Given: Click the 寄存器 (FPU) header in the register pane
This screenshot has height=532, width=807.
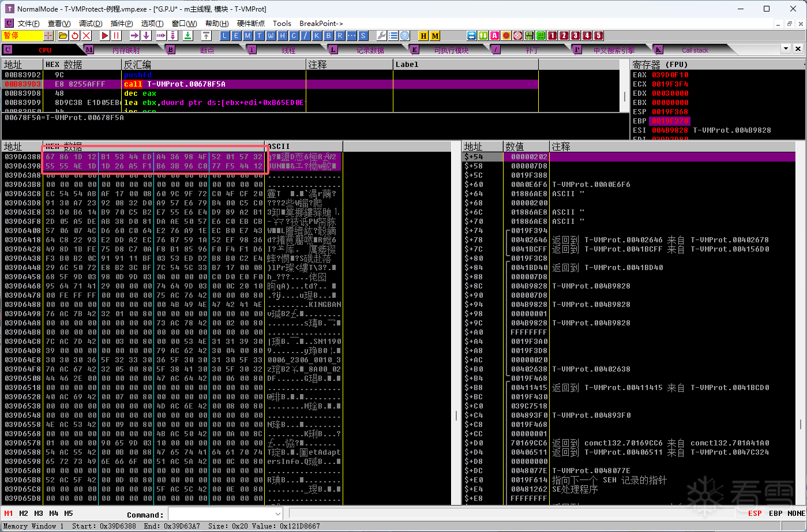Looking at the screenshot, I should (660, 64).
